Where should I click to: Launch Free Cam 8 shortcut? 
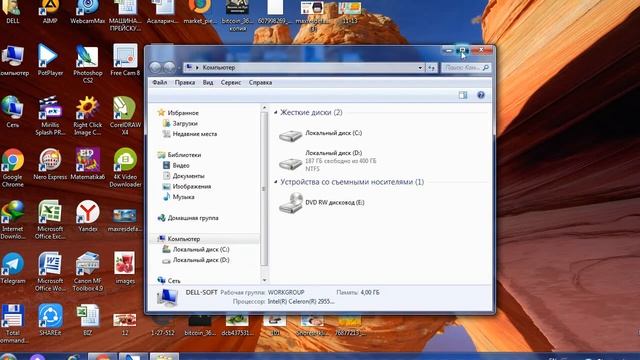(x=125, y=60)
